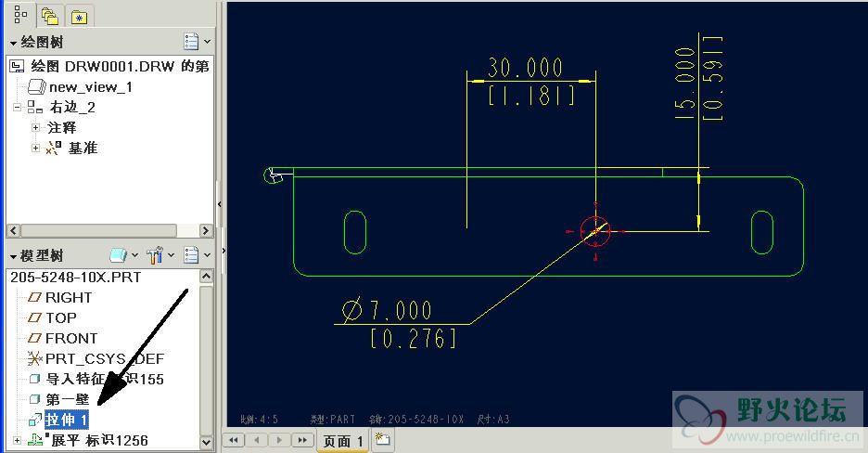Click the feature icon beside 导入特征
Viewport: 868px width, 453px height.
[x=35, y=379]
